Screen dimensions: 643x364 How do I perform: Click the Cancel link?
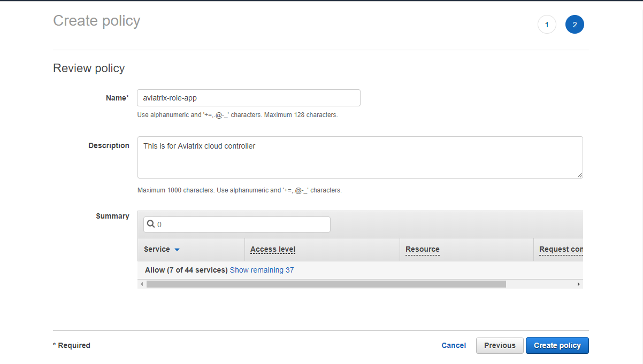454,345
